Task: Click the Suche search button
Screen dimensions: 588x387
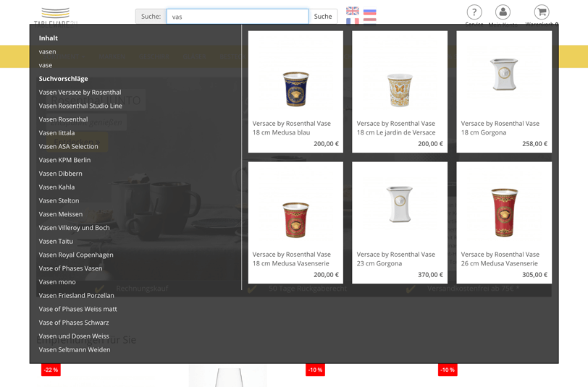Action: (323, 17)
